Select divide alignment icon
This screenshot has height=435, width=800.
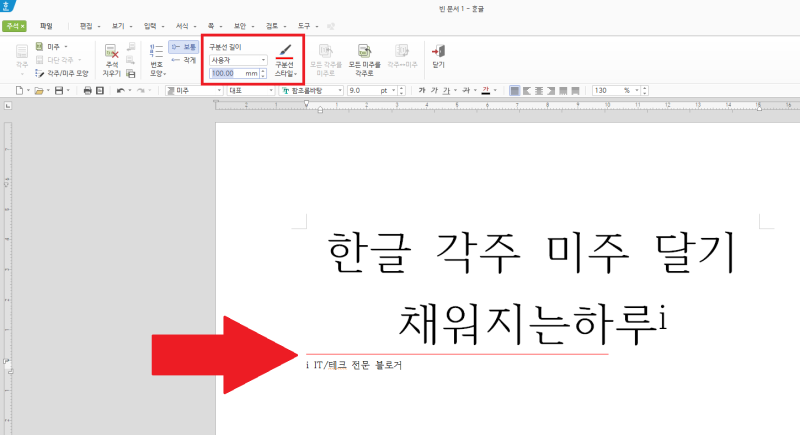[576, 91]
